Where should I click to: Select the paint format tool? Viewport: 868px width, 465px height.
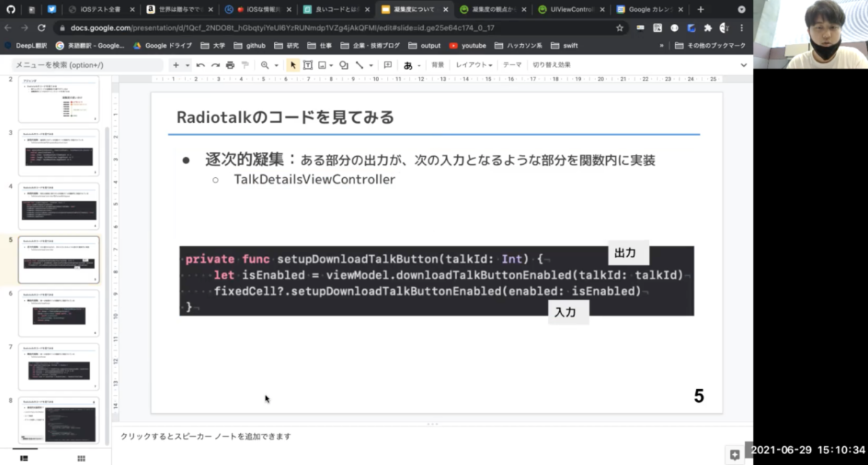point(245,65)
